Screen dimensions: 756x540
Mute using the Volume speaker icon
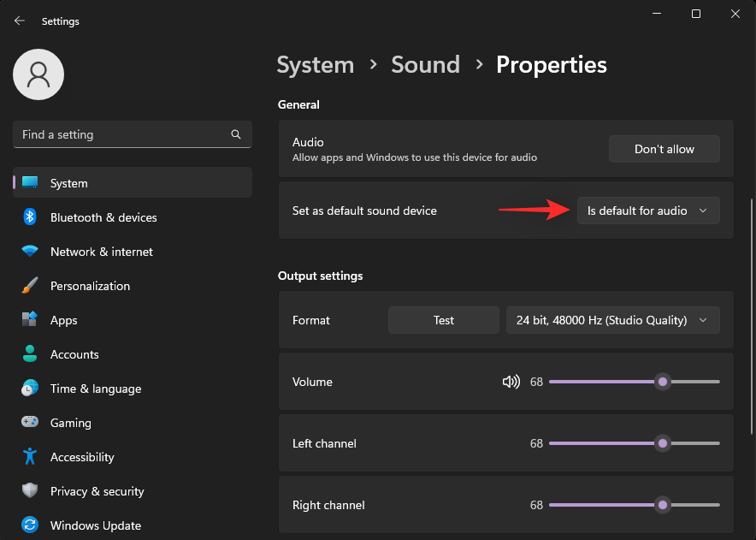click(x=511, y=382)
